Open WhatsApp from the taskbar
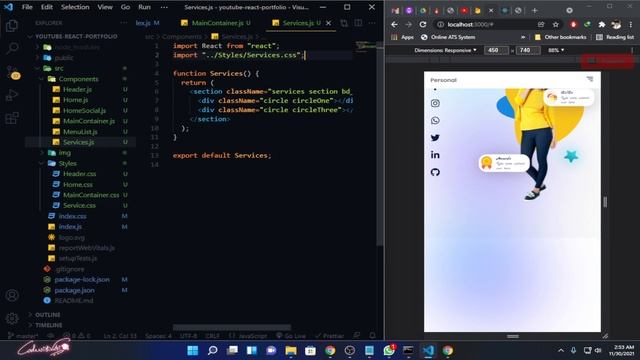Viewport: 640px width, 360px height. pyautogui.click(x=389, y=350)
